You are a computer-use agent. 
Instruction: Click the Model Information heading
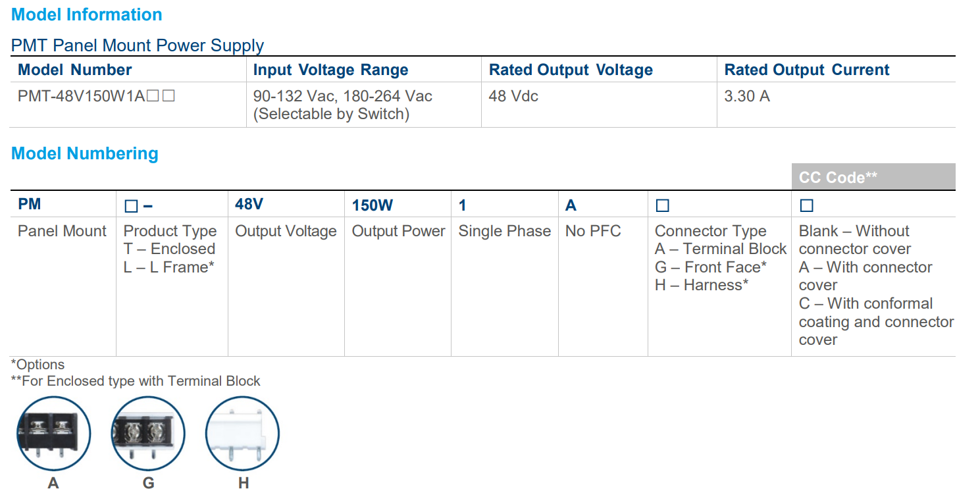click(x=87, y=14)
